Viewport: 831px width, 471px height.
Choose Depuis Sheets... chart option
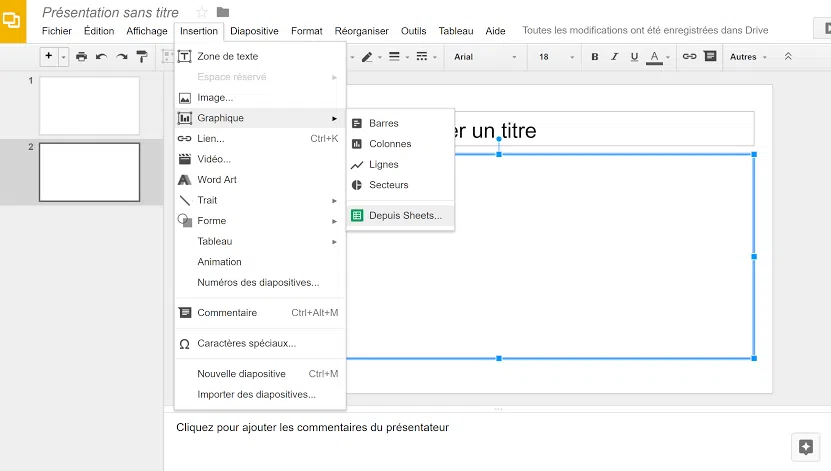click(401, 216)
